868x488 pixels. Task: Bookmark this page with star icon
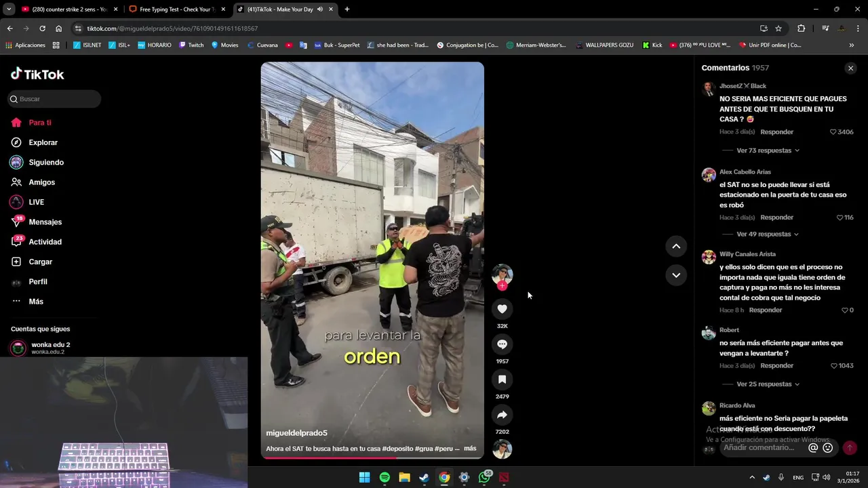(x=778, y=28)
